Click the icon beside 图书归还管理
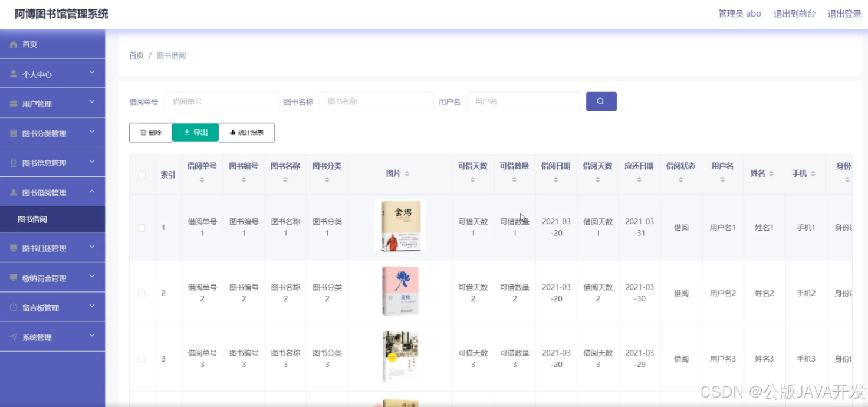 tap(14, 248)
